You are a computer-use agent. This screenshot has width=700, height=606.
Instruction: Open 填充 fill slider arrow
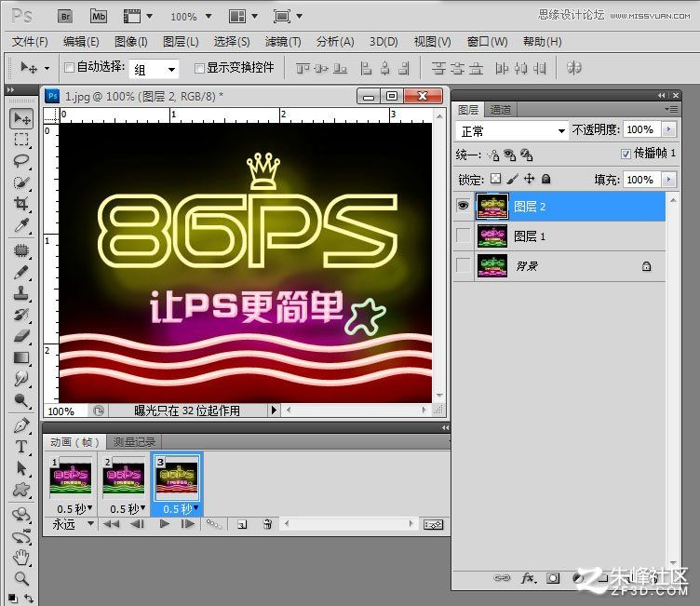tap(668, 180)
